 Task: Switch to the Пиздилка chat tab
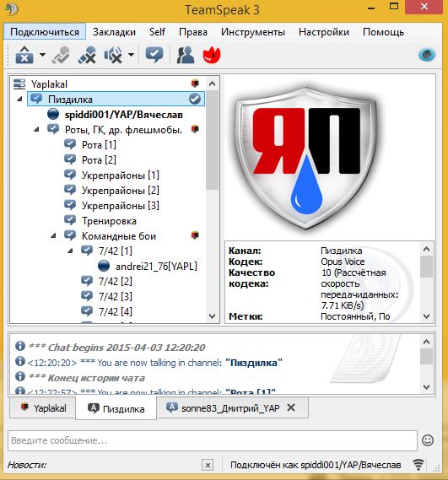[x=116, y=408]
